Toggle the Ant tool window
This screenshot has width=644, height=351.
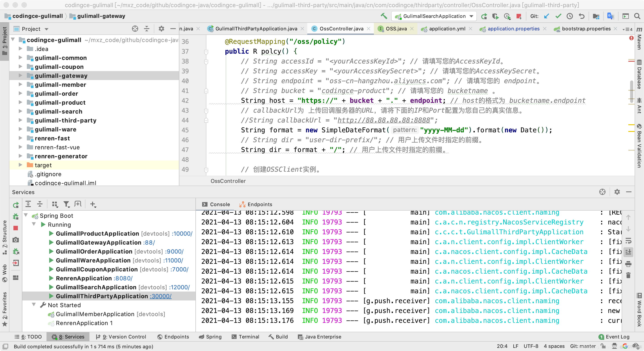pos(639,106)
